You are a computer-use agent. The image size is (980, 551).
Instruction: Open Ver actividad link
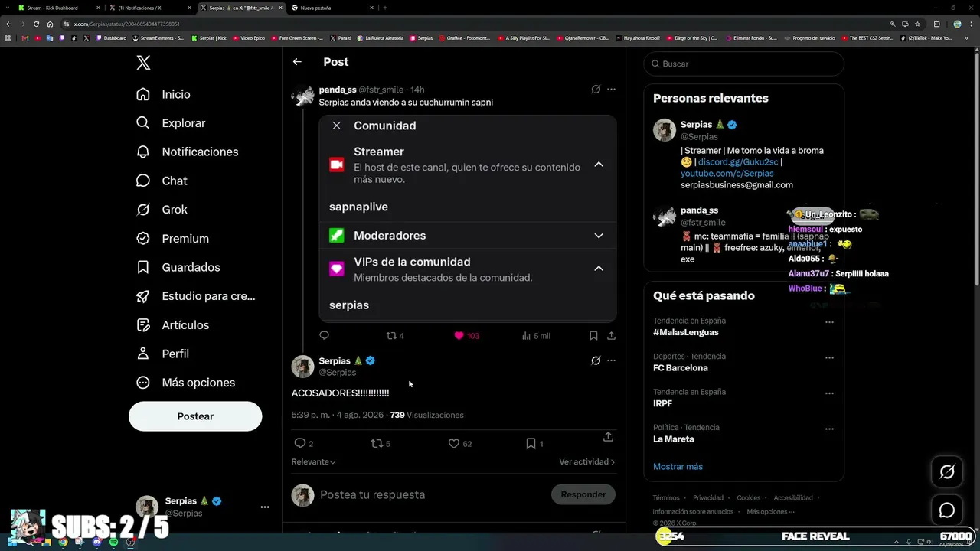586,461
